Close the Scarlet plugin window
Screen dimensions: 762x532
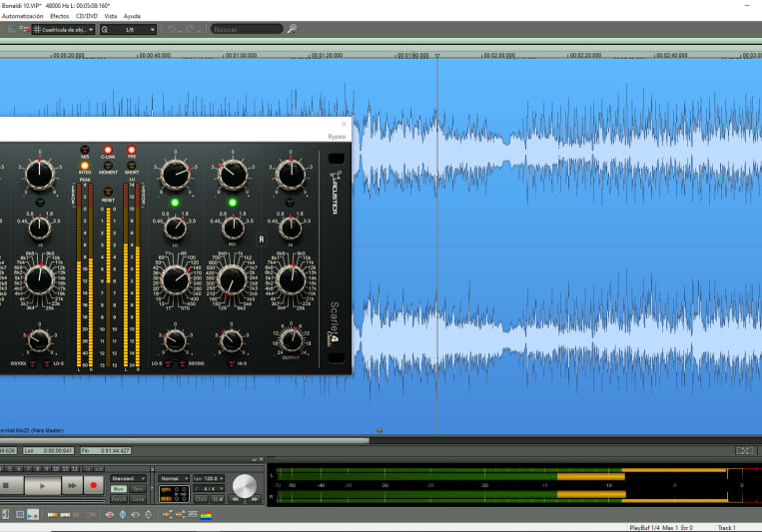click(x=345, y=125)
